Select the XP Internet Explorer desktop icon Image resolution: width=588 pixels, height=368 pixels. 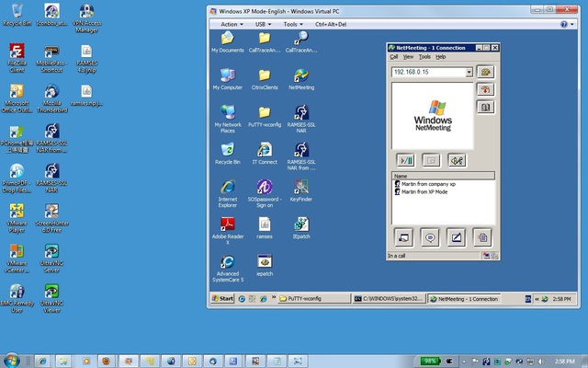point(228,194)
